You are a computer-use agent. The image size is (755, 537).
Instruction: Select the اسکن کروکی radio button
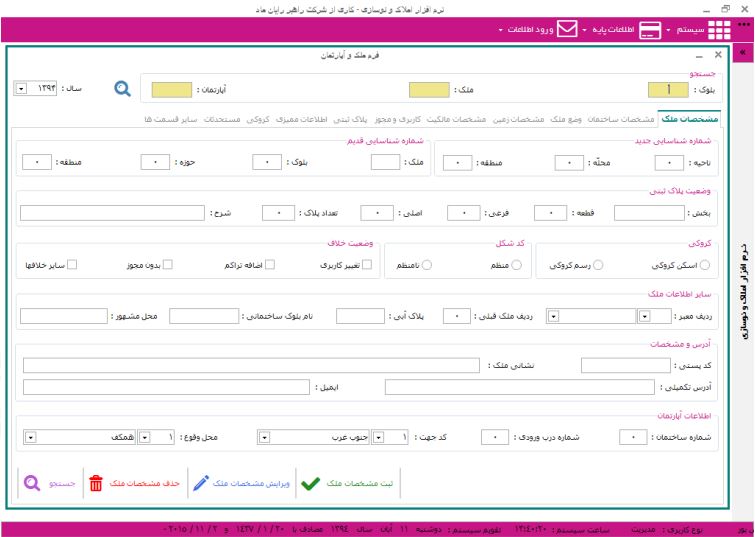706,265
